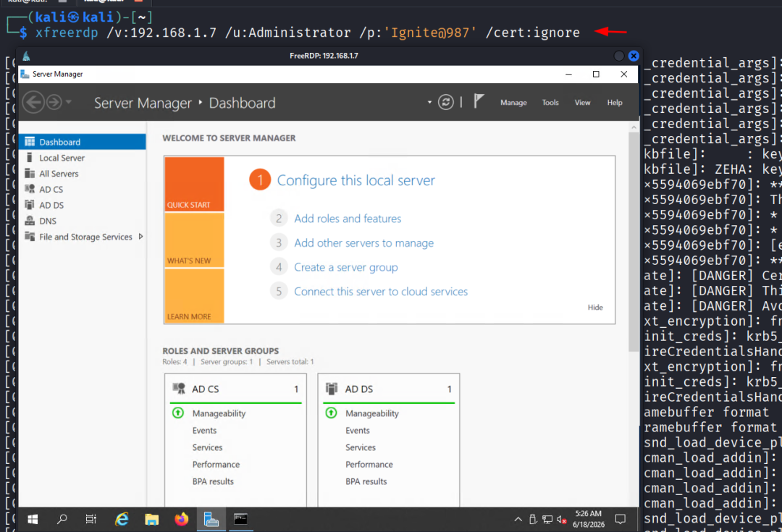Show hidden system tray icons
Image resolution: width=782 pixels, height=532 pixels.
click(x=518, y=519)
